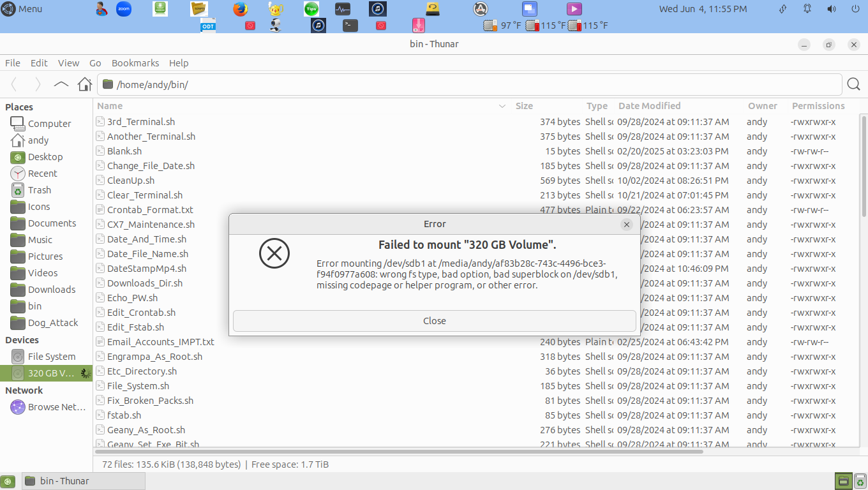This screenshot has width=868, height=490.
Task: Expand the Name column sort arrow
Action: click(x=502, y=106)
